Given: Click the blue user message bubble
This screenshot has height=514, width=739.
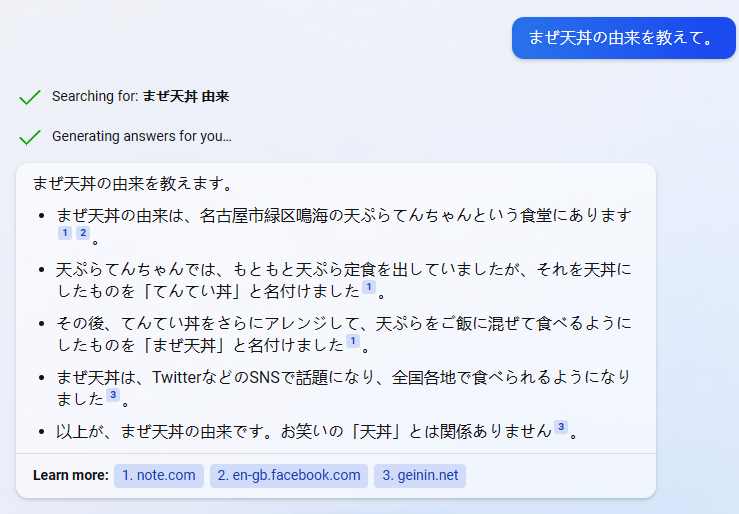Looking at the screenshot, I should [x=624, y=38].
